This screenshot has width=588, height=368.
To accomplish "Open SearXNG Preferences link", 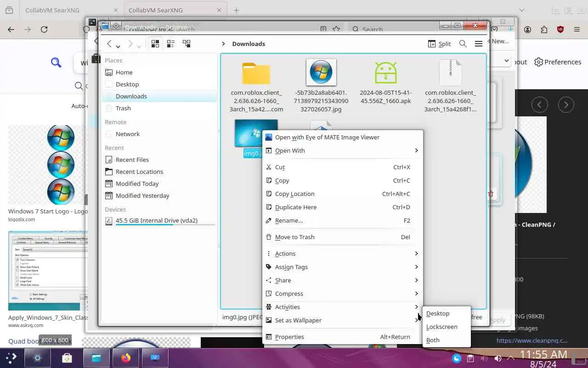I will 558,62.
